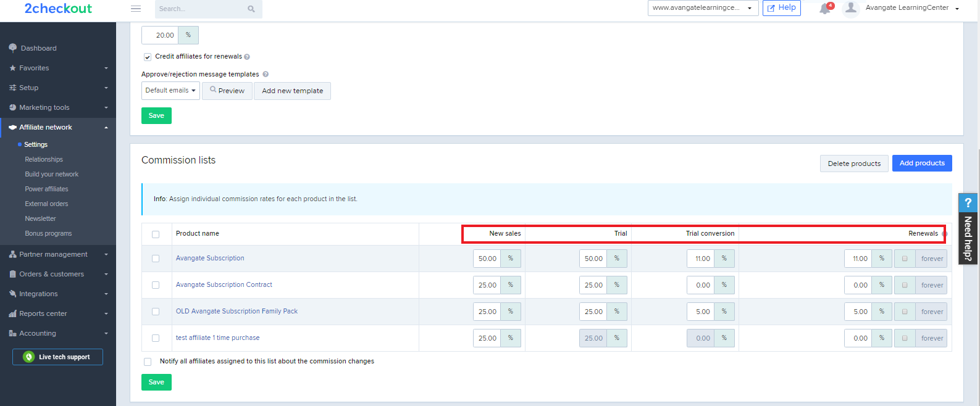Click the question mark on Need help tab
The width and height of the screenshot is (980, 406).
click(968, 202)
